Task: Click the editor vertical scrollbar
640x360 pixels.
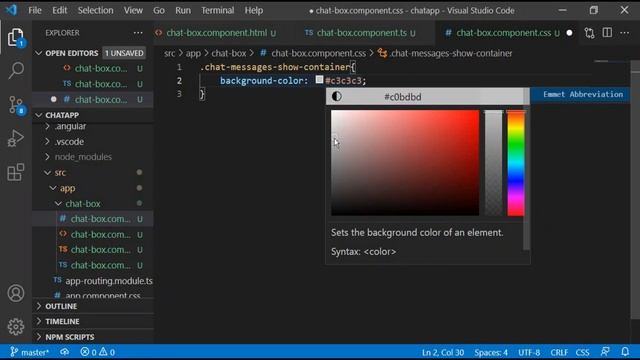Action: point(635,190)
